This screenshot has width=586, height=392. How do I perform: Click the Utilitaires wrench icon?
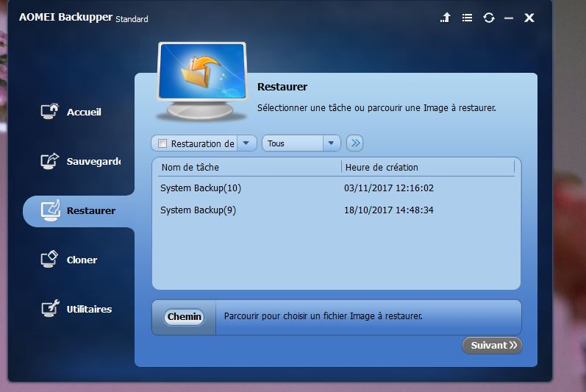[50, 308]
